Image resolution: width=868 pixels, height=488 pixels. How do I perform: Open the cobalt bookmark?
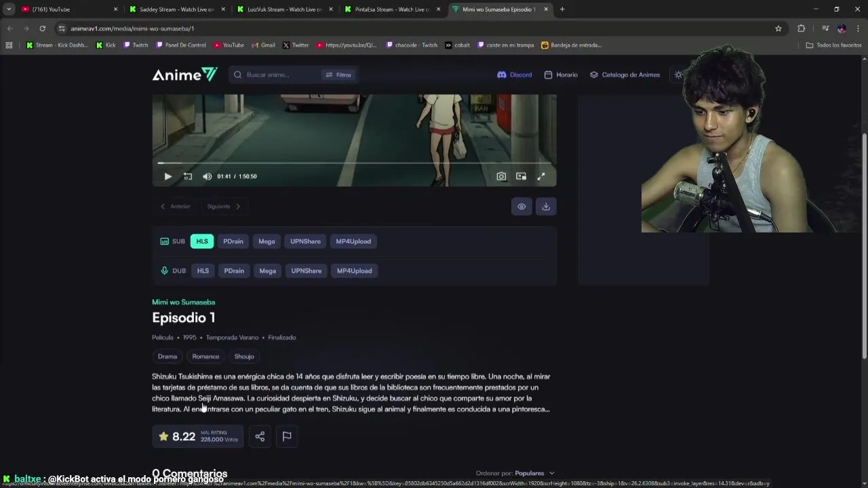[x=458, y=45]
